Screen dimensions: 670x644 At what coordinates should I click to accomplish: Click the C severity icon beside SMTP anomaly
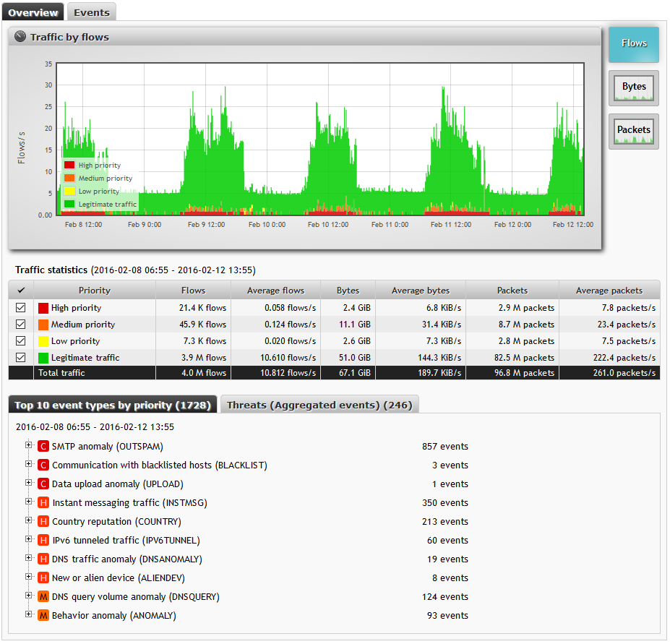coord(43,446)
